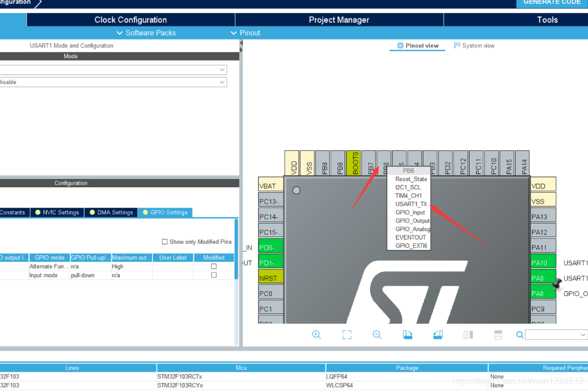
Task: Click the fit-to-screen frame icon
Action: coord(346,334)
